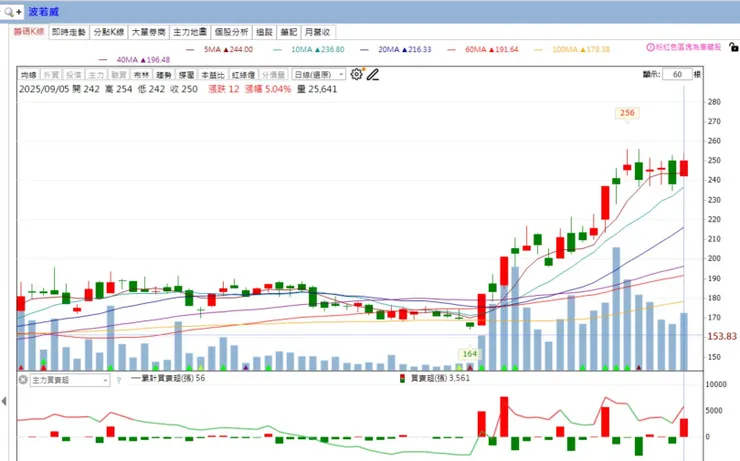Click the 60MA 191.64 legend
Viewport: 740px width, 461px height.
tap(483, 49)
